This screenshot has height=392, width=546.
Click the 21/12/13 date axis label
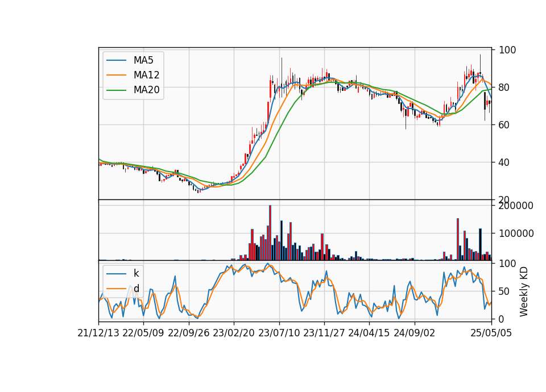point(98,333)
